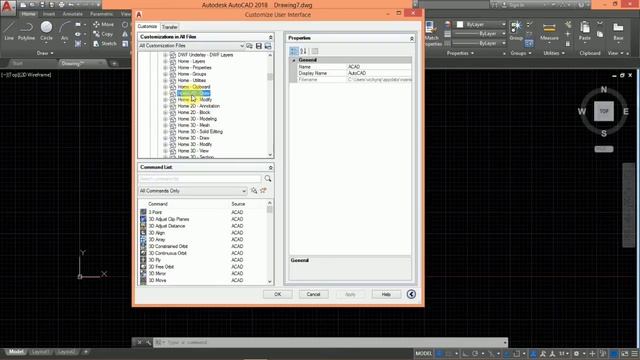Viewport: 640px width, 360px height.
Task: Select the Circle tool in the ribbon
Action: [46, 30]
